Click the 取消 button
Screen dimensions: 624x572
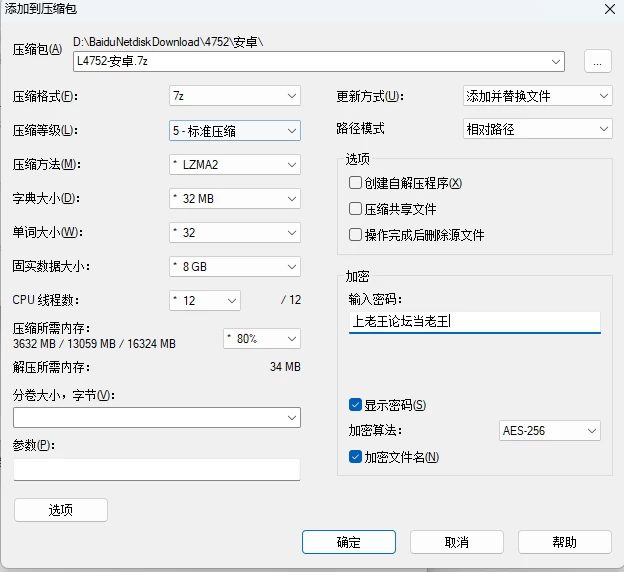(456, 542)
